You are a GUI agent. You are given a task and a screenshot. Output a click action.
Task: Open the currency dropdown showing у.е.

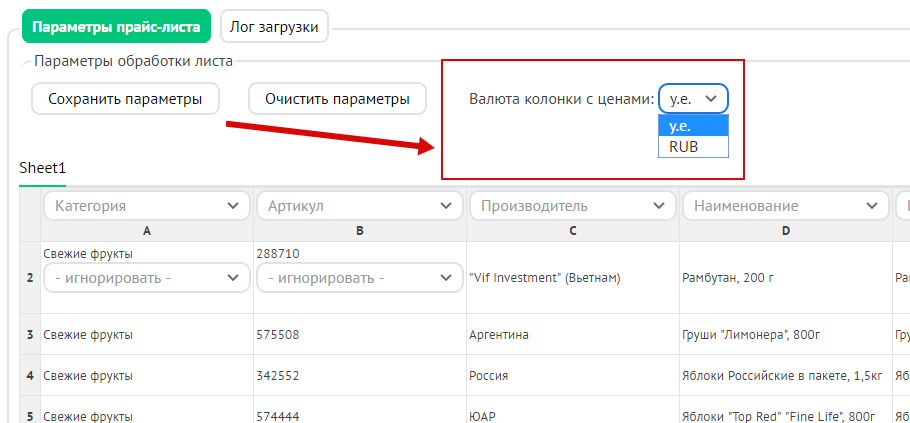pos(693,99)
